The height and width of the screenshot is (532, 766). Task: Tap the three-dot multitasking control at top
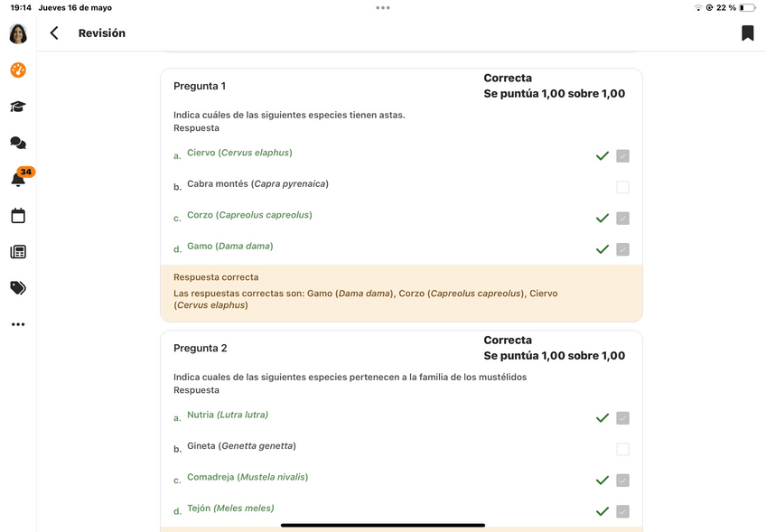pos(383,7)
